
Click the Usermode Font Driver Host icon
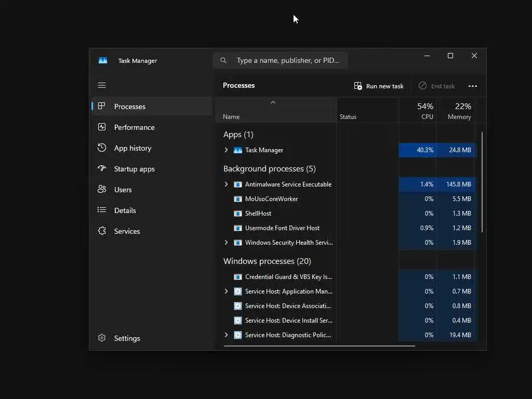point(238,228)
